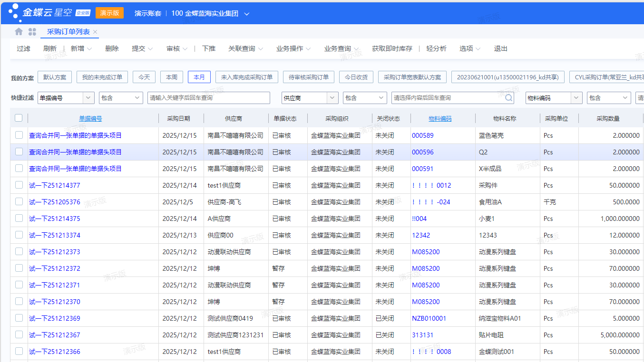Open order link 试一下251205376

[55, 202]
